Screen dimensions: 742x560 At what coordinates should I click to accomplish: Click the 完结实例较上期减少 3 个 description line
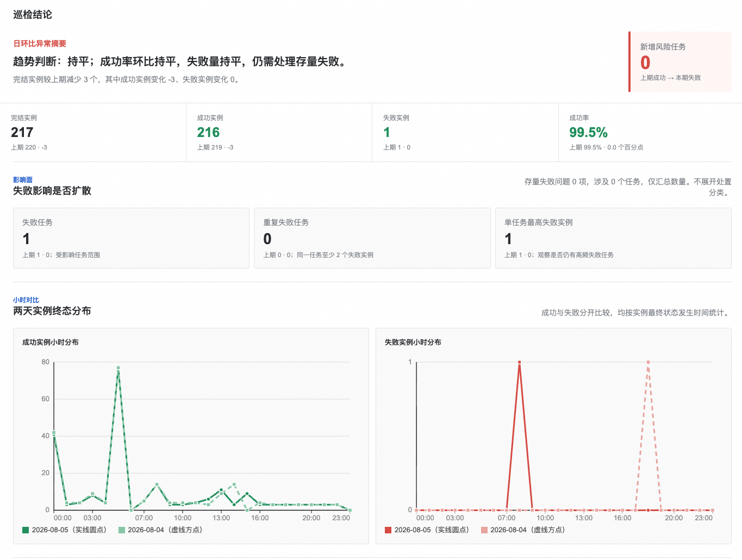click(128, 79)
